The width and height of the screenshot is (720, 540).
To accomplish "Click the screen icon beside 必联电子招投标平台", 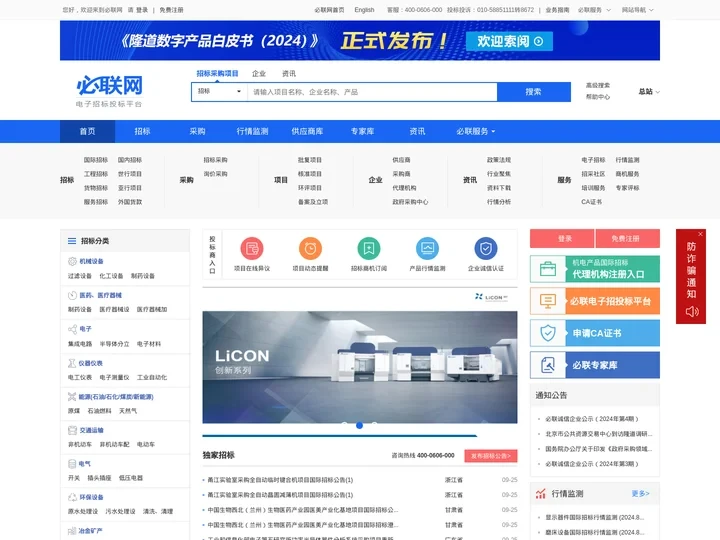I will pyautogui.click(x=548, y=301).
